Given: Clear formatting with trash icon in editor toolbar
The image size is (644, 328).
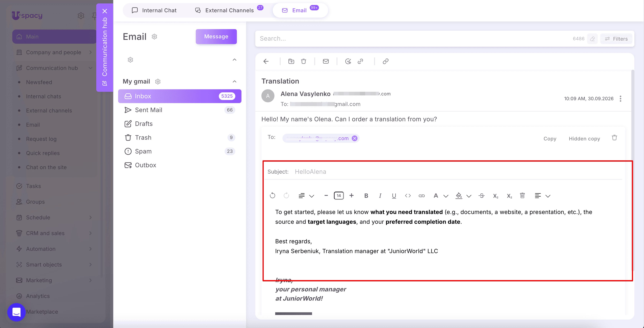Looking at the screenshot, I should pos(522,196).
